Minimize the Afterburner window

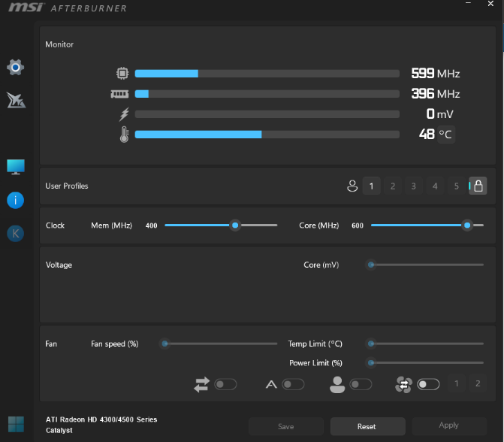[x=468, y=3]
